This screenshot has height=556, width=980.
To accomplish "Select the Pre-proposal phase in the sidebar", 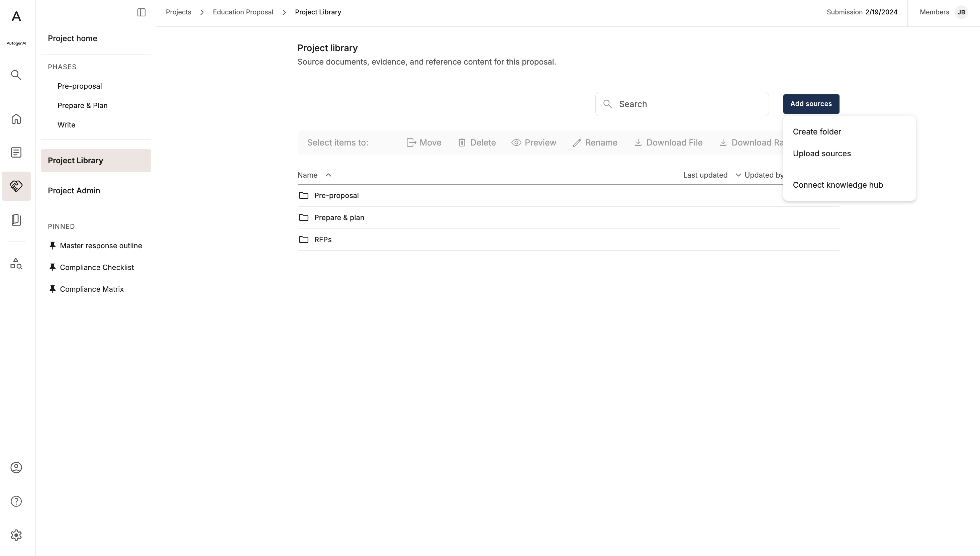I will point(79,86).
